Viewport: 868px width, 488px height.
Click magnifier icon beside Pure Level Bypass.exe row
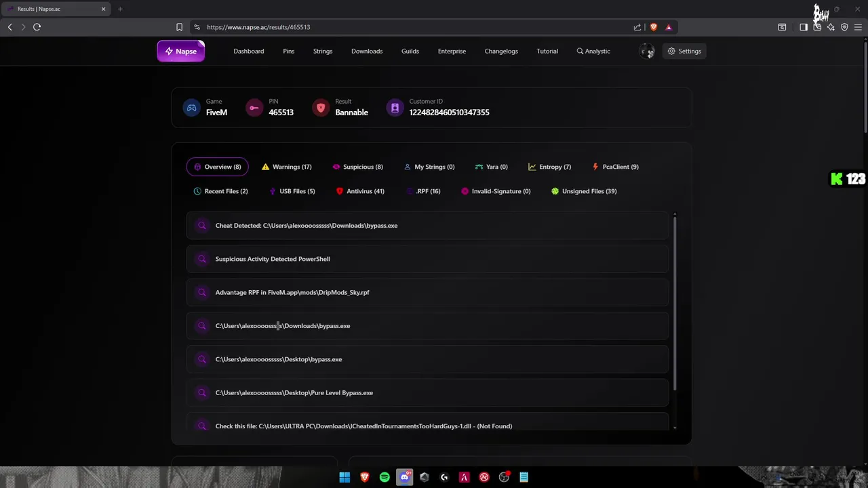coord(201,392)
